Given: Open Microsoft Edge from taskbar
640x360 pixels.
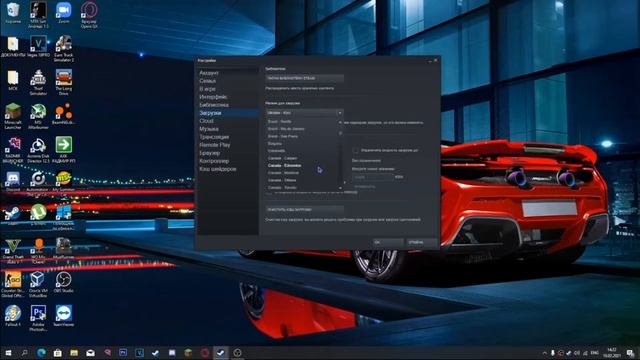Looking at the screenshot, I should 41,353.
